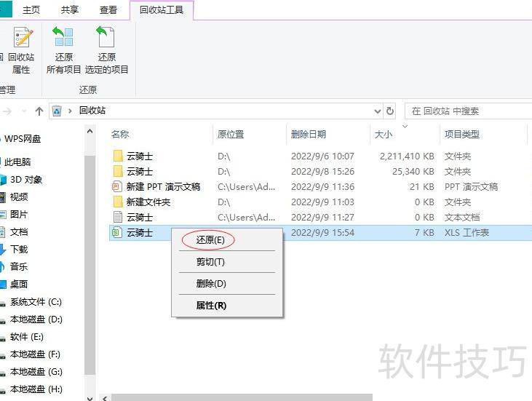The height and width of the screenshot is (401, 532).
Task: Open 桌面 in sidebar
Action: pyautogui.click(x=19, y=284)
